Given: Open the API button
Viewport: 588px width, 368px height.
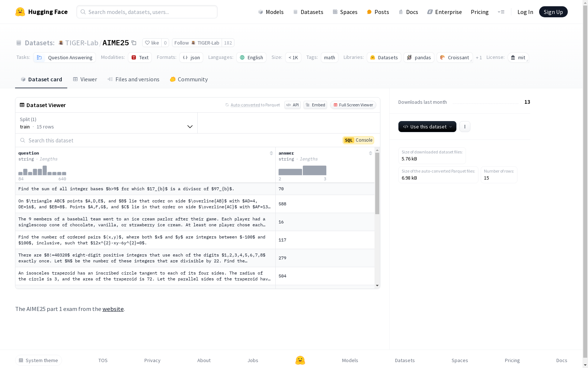Looking at the screenshot, I should [x=293, y=105].
